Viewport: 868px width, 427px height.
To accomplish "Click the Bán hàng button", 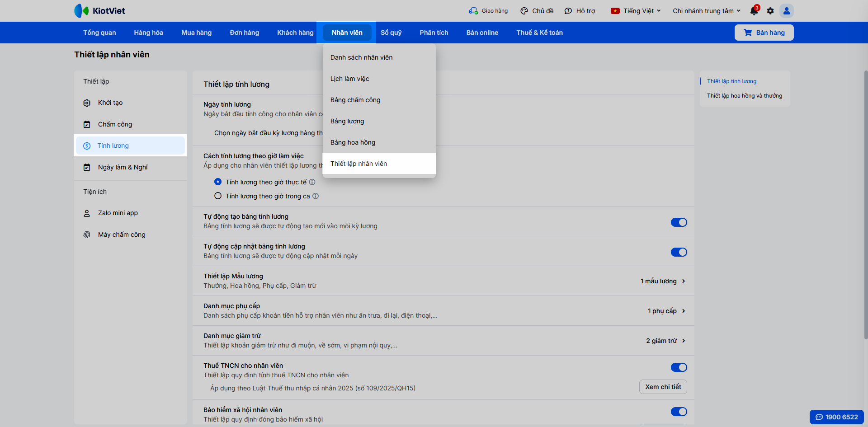I will click(x=764, y=33).
